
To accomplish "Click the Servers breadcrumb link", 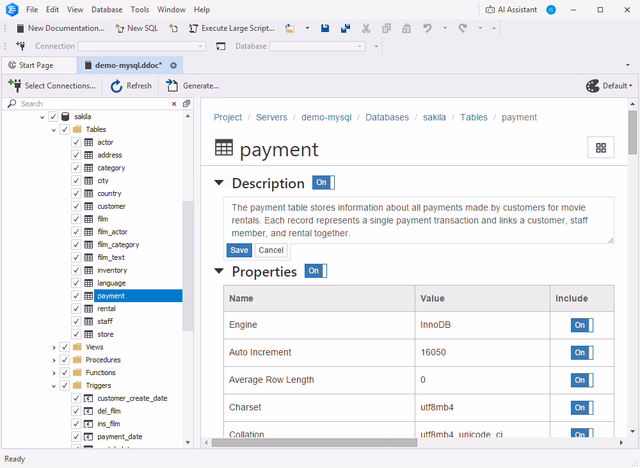I will (x=271, y=118).
